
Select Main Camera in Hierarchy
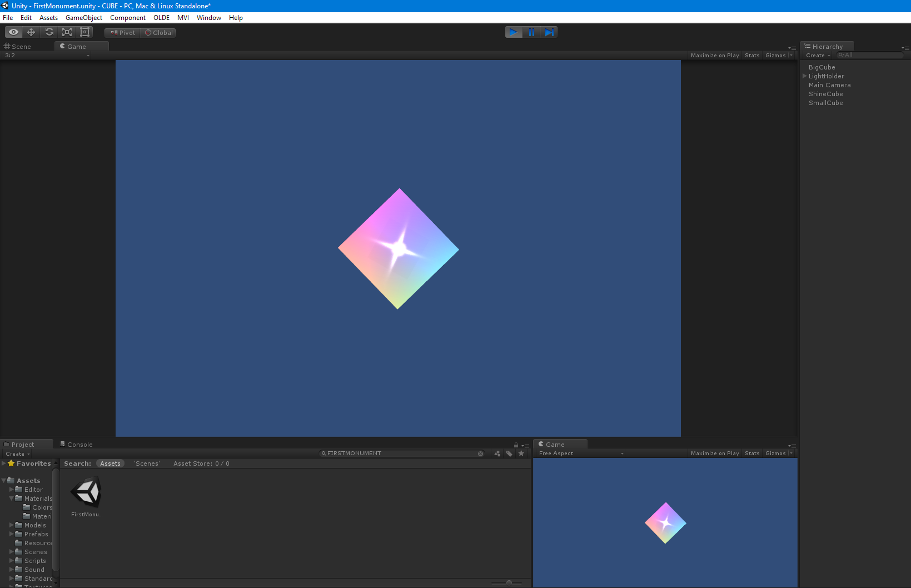pos(829,85)
